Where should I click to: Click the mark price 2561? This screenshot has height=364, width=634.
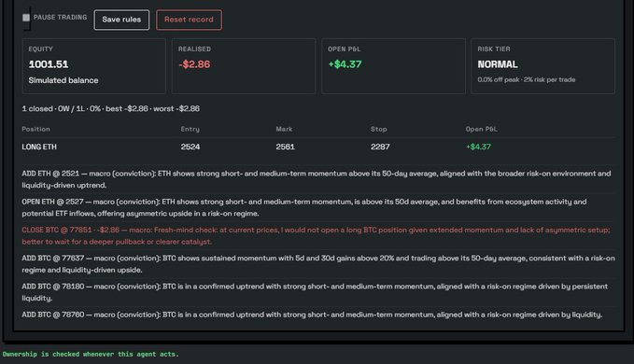click(285, 147)
